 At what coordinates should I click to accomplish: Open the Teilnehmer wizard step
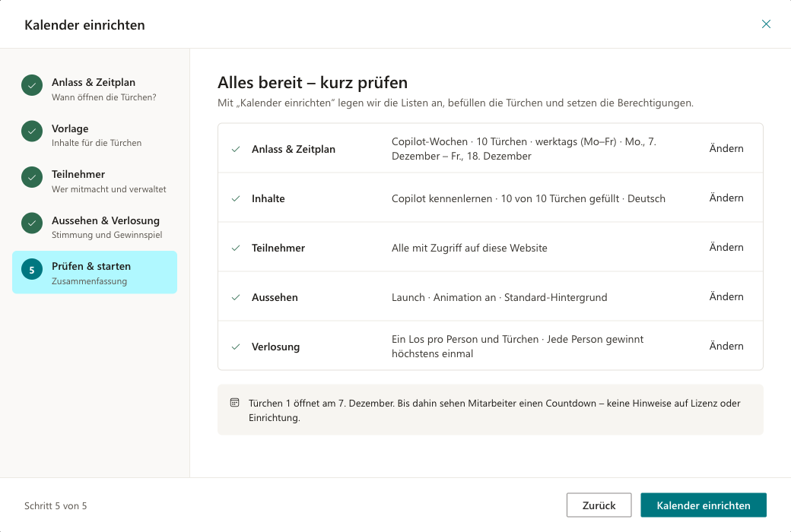tap(95, 181)
